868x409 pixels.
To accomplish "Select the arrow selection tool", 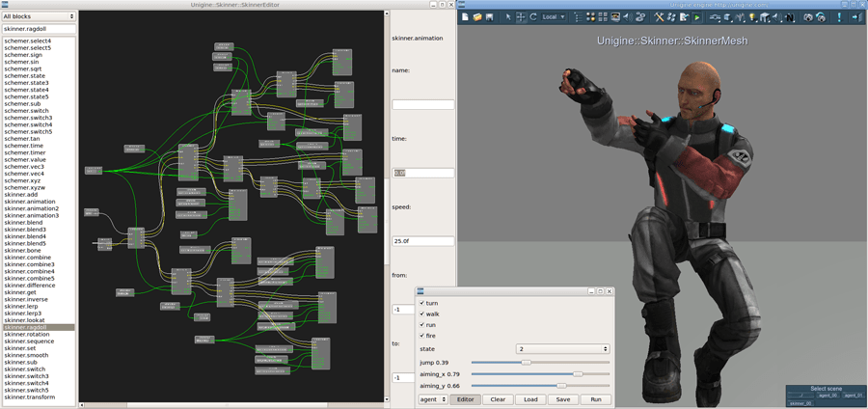I will pyautogui.click(x=509, y=17).
